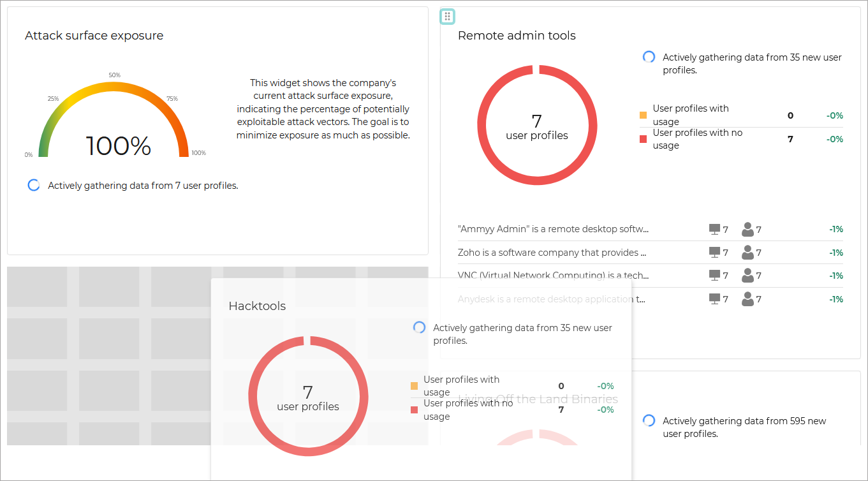This screenshot has height=481, width=868.
Task: Click the 0 count for Remote admin profiles with usage
Action: click(x=790, y=115)
